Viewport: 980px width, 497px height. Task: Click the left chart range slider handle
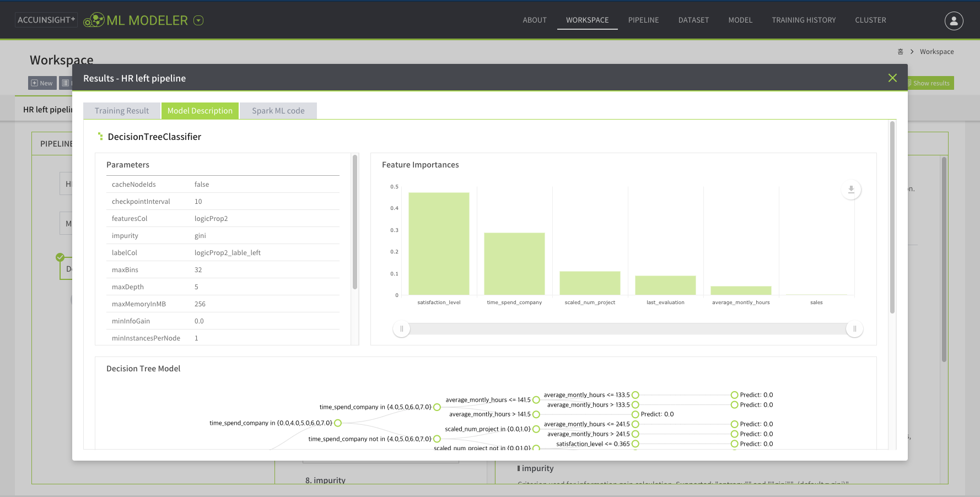click(x=401, y=329)
